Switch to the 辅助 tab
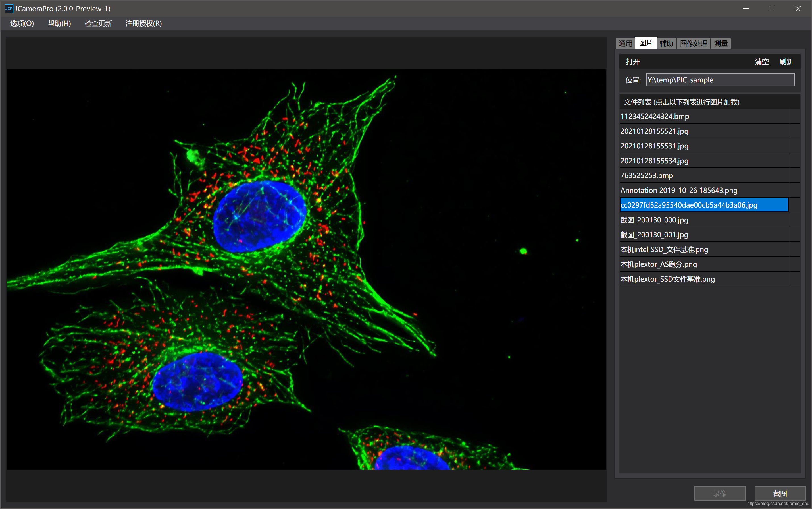This screenshot has width=812, height=509. (666, 44)
